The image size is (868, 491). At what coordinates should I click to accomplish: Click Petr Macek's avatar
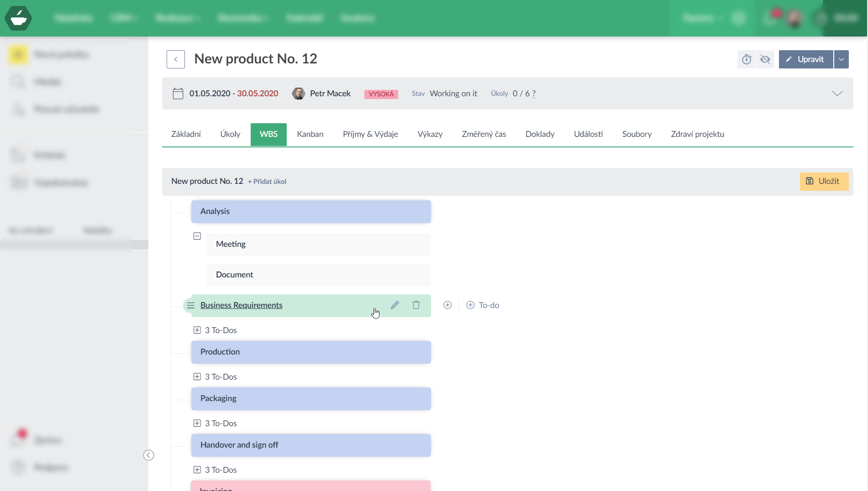pyautogui.click(x=299, y=94)
